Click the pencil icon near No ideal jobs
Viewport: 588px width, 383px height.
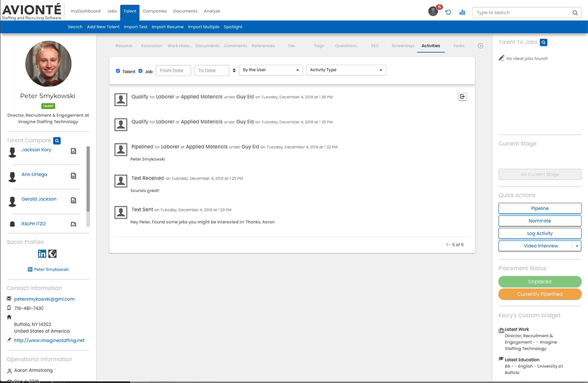(502, 58)
